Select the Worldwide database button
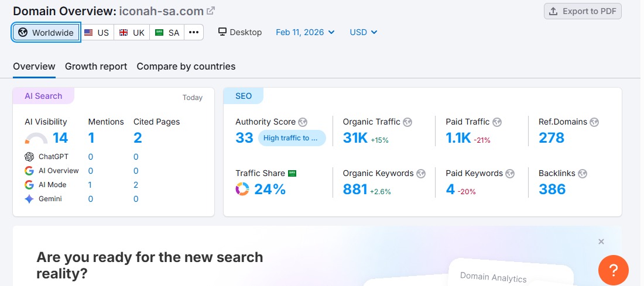 coord(46,32)
